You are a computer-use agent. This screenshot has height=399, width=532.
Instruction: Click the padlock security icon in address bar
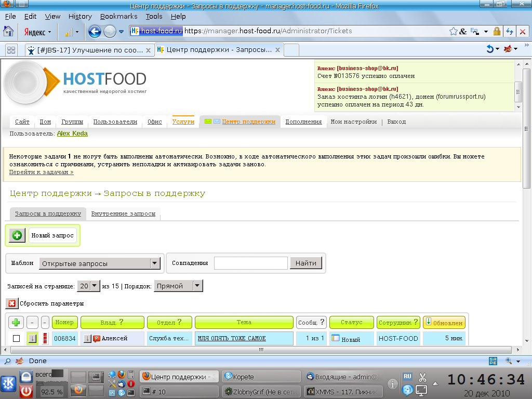click(x=497, y=32)
